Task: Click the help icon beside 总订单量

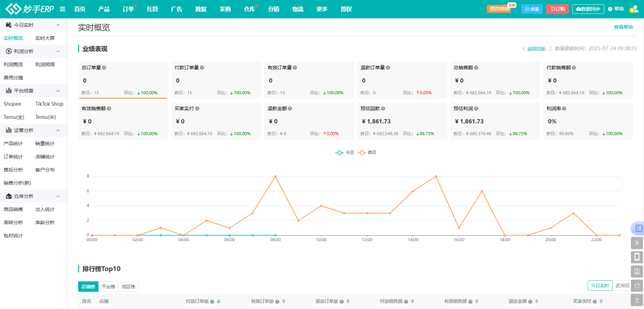Action: pos(104,67)
